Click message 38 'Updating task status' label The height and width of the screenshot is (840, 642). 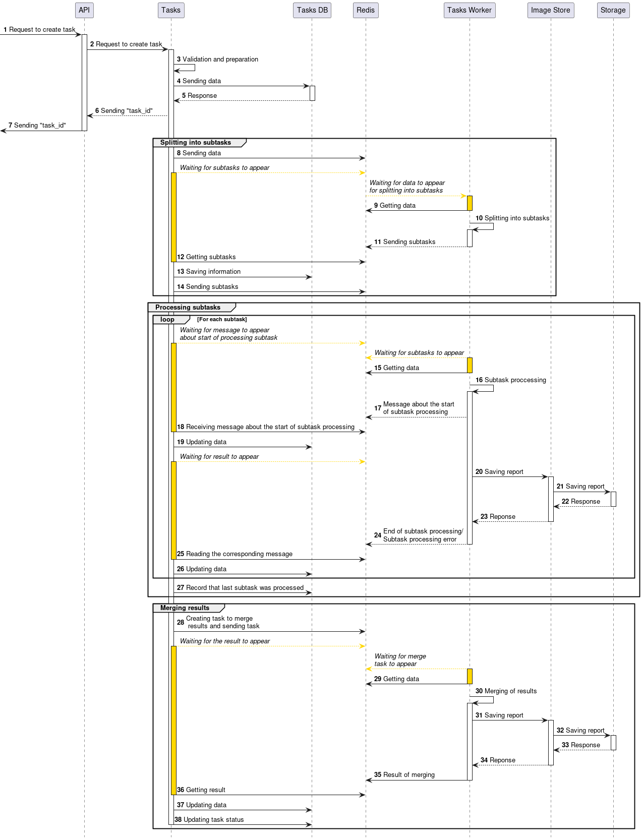coord(213,820)
